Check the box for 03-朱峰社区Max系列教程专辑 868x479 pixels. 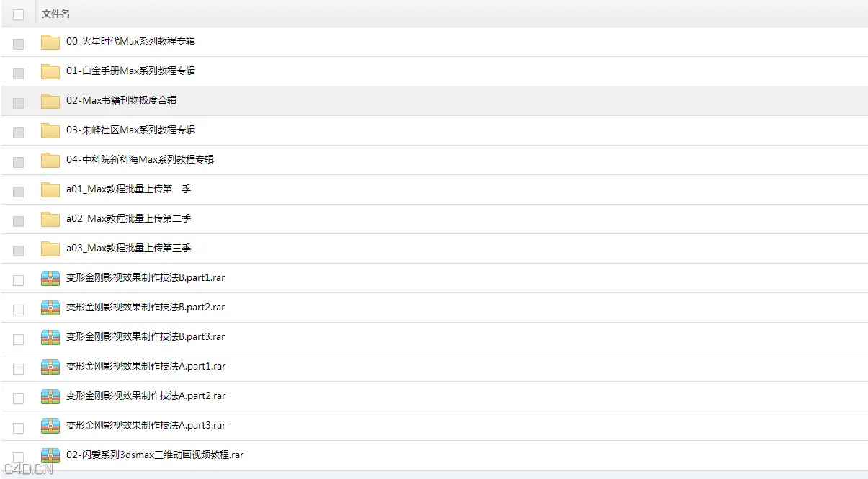[x=18, y=133]
